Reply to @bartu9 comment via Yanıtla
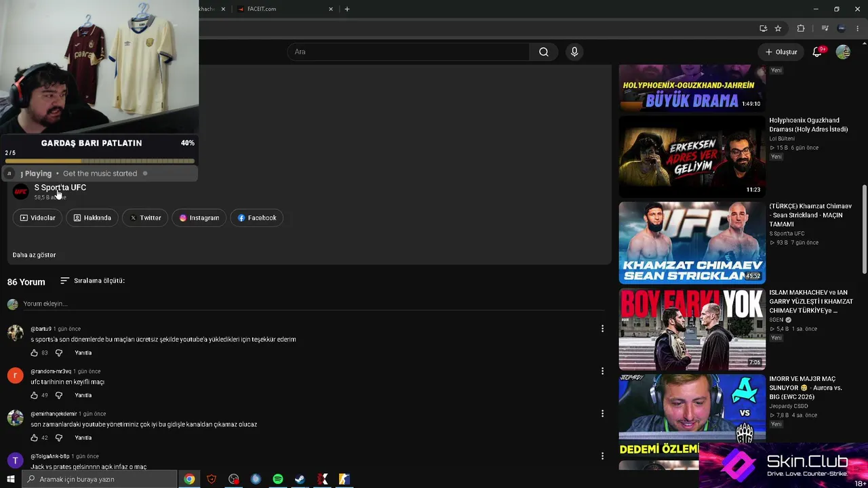 (x=83, y=353)
